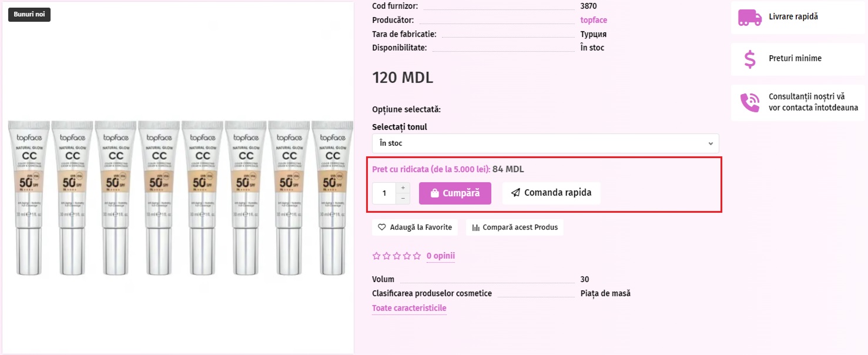The image size is (868, 355).
Task: Click the Cumpără buy button
Action: (x=455, y=193)
